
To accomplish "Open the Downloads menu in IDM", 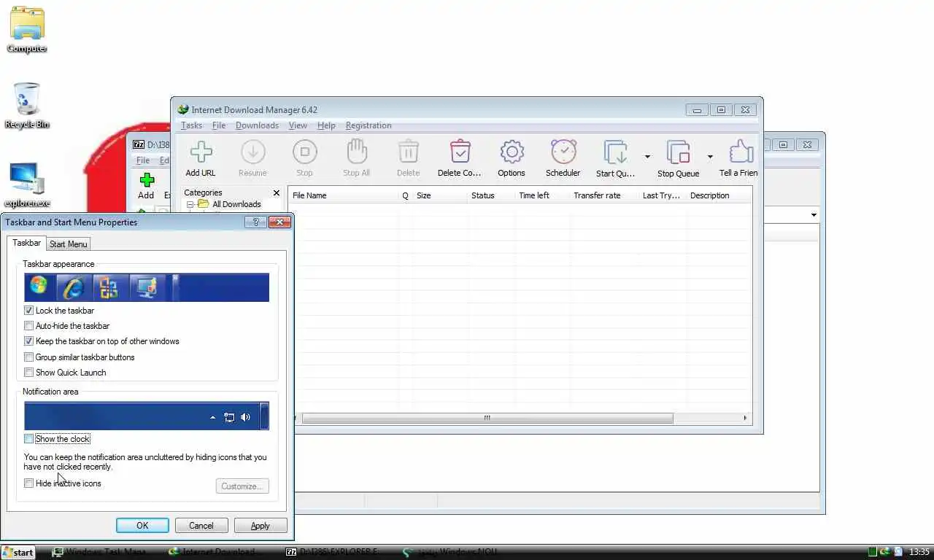I will 257,125.
